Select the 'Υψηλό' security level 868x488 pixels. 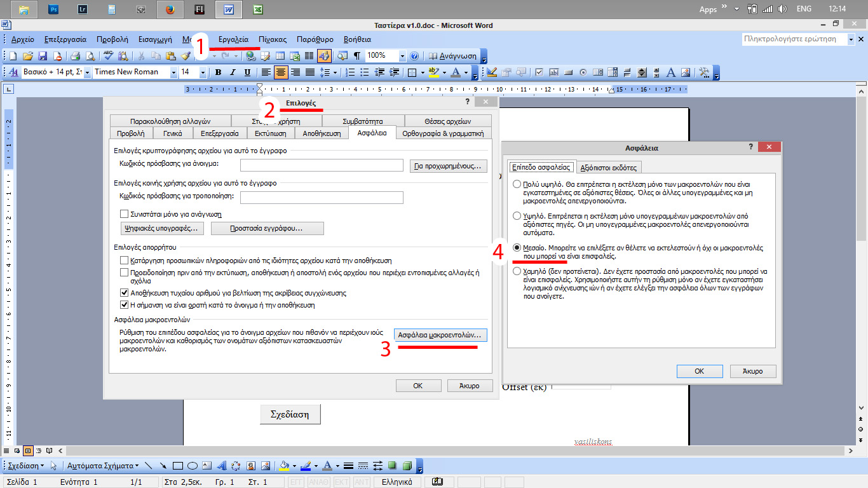pyautogui.click(x=517, y=216)
